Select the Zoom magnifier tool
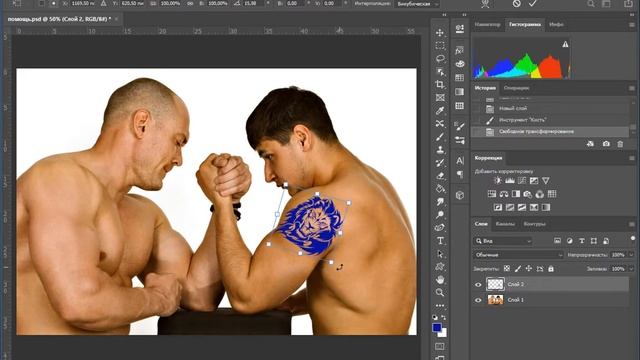The height and width of the screenshot is (360, 640). [440, 293]
